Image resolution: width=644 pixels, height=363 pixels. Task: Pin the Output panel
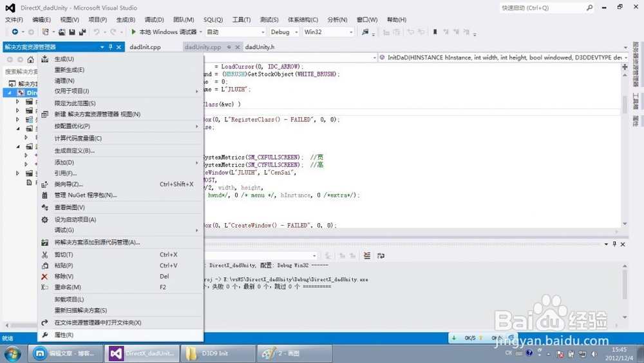click(614, 244)
